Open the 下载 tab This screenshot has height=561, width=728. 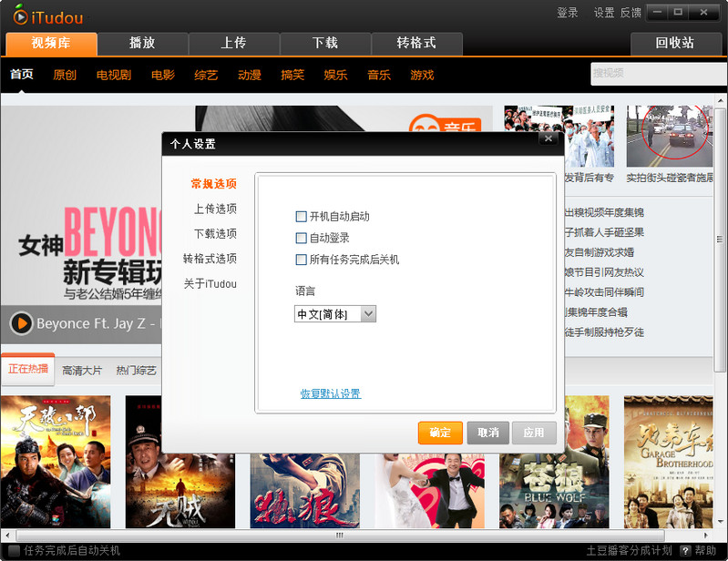point(325,44)
